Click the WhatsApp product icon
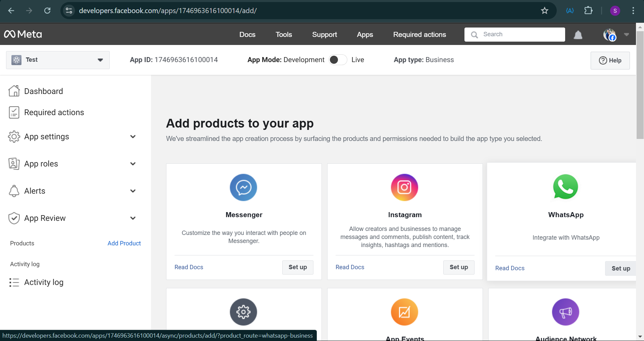The height and width of the screenshot is (341, 644). 565,187
